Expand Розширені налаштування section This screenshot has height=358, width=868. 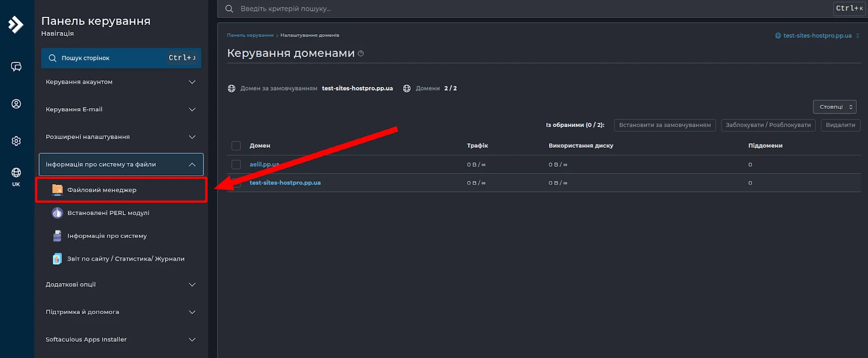click(x=121, y=137)
